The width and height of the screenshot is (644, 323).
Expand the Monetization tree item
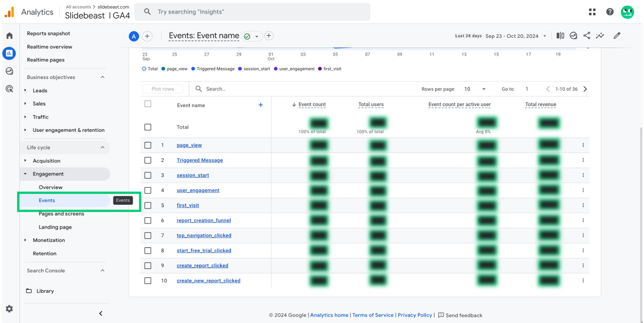(25, 240)
